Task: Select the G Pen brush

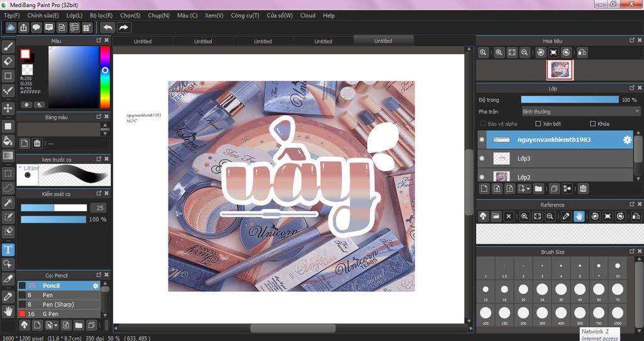Action: point(58,314)
